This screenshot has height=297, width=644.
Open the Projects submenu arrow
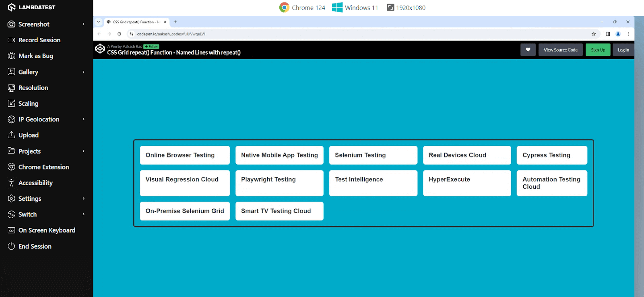pos(84,151)
